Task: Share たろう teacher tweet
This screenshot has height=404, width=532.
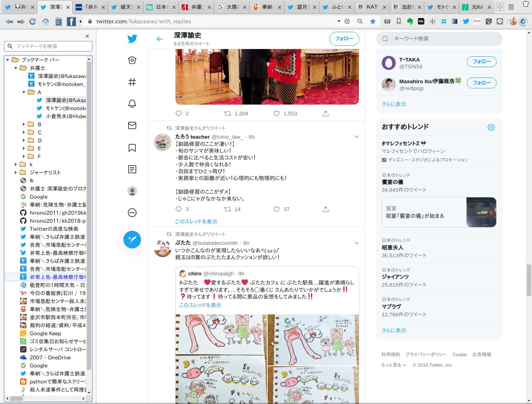Action: (x=325, y=209)
